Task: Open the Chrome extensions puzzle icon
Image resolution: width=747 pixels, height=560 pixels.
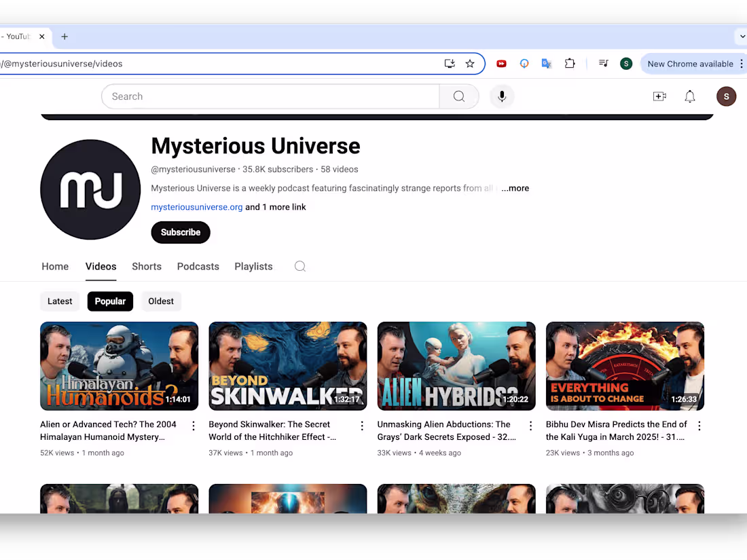Action: click(x=570, y=63)
